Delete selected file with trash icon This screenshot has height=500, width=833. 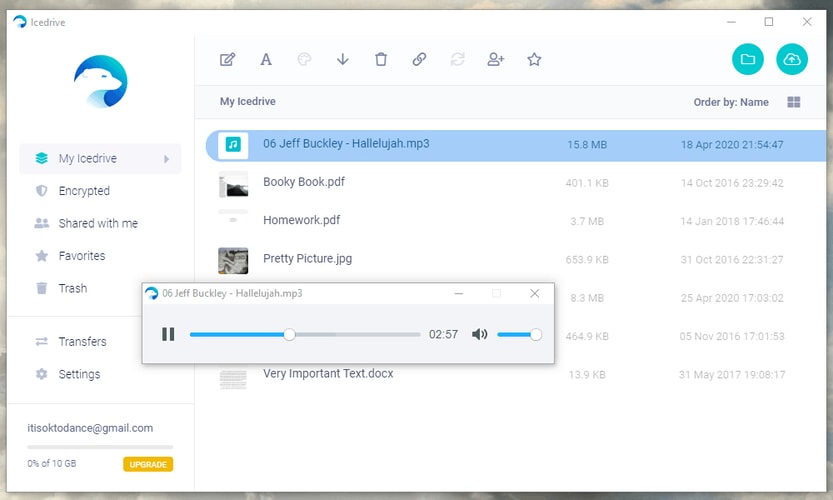[x=381, y=60]
